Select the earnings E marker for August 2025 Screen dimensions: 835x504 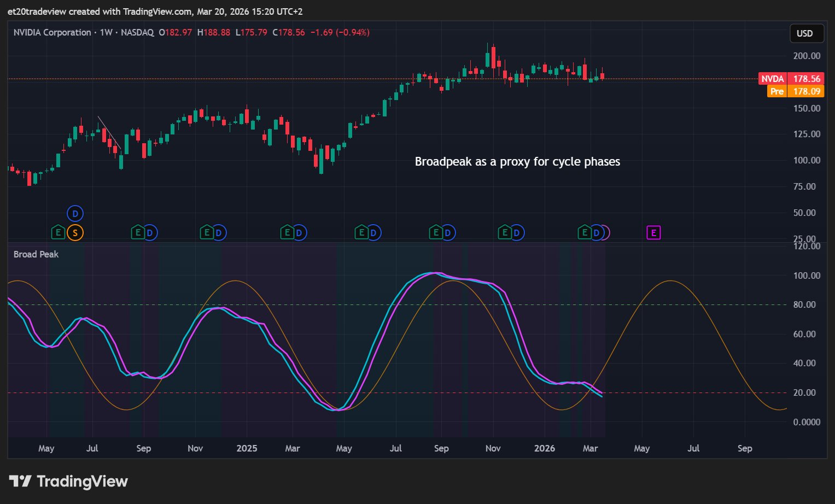point(436,233)
